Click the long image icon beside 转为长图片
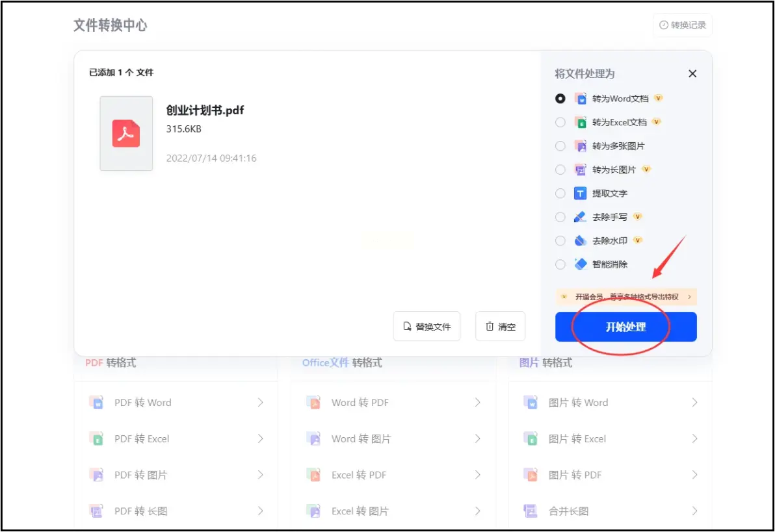 click(580, 170)
